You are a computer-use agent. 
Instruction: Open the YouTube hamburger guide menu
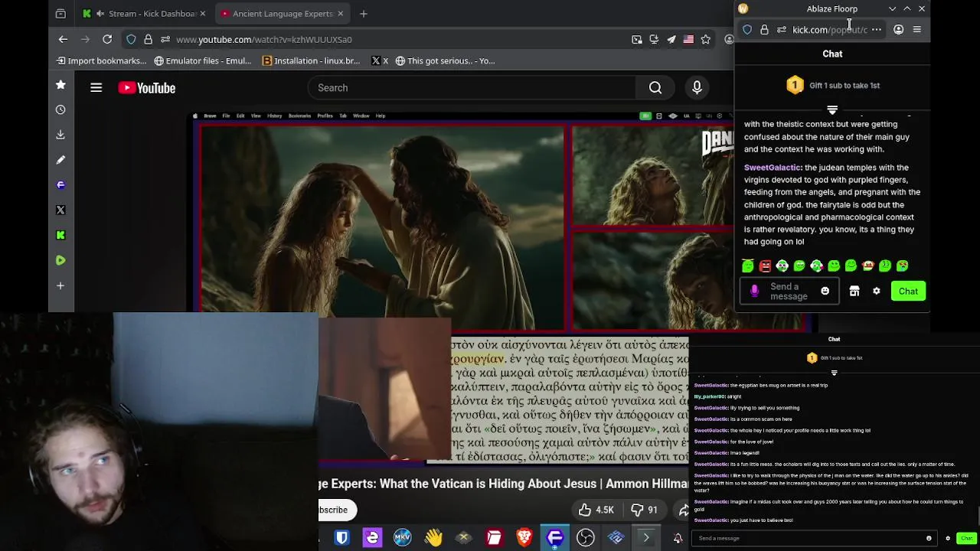click(x=96, y=88)
